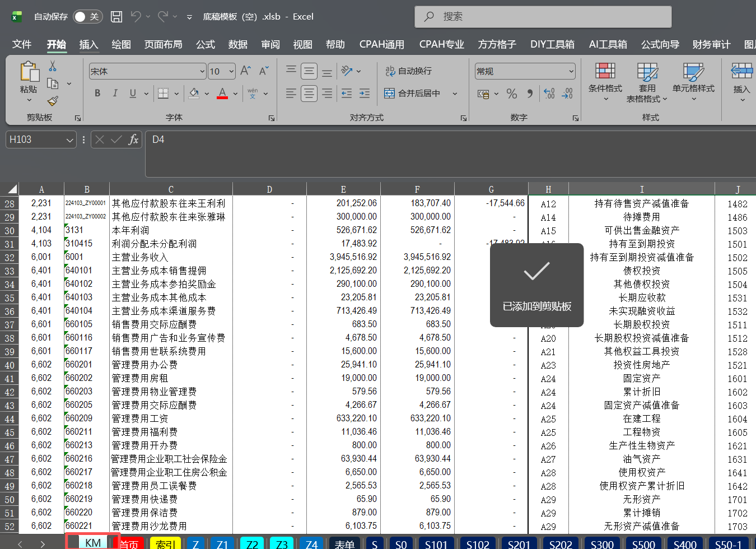Increase font size with larger A icon

coord(245,71)
